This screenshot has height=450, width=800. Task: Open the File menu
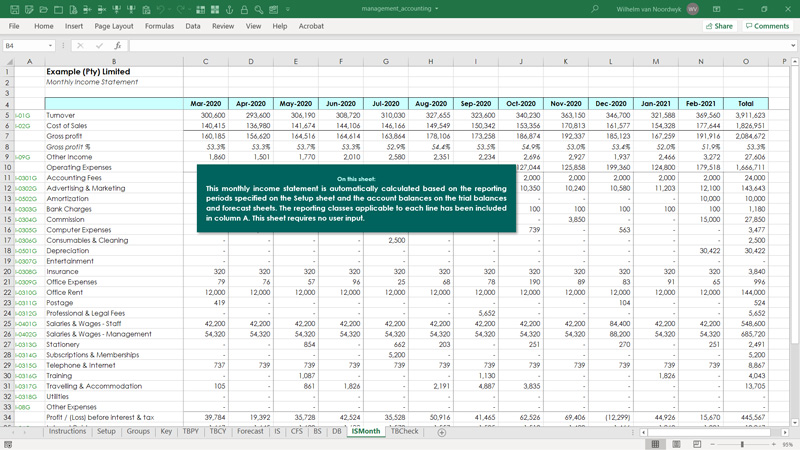[14, 26]
